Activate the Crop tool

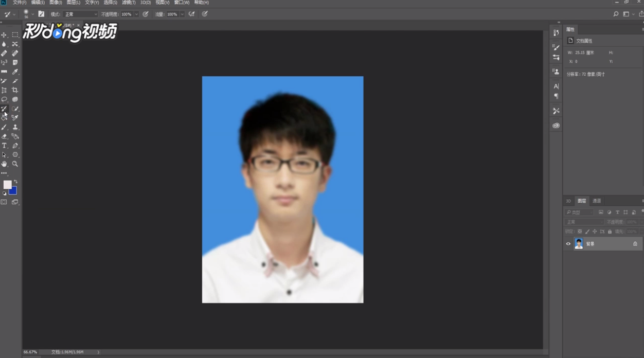tap(15, 89)
